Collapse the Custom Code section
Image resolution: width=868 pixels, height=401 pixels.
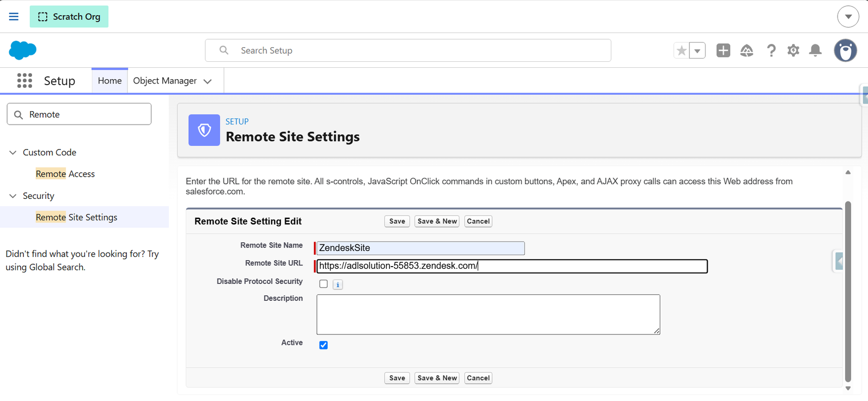[x=13, y=153]
